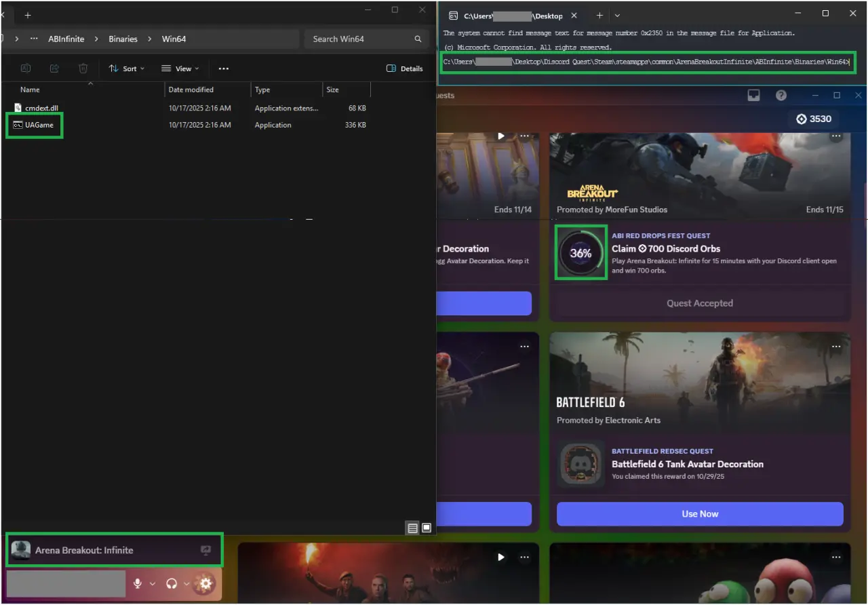Click the Arena Breakout: Infinite activity panel
Viewport: 868px width, 605px height.
point(114,550)
